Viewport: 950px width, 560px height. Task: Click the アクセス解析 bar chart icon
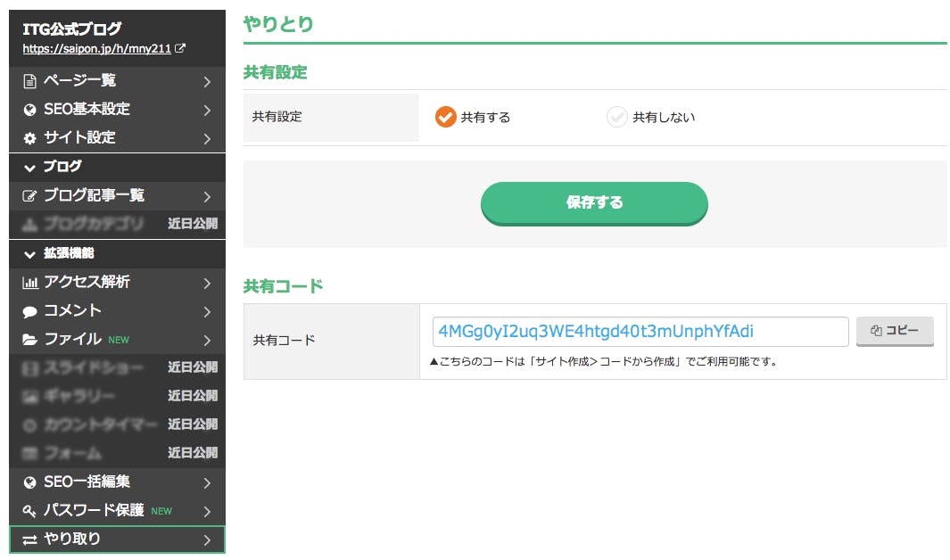coord(29,283)
